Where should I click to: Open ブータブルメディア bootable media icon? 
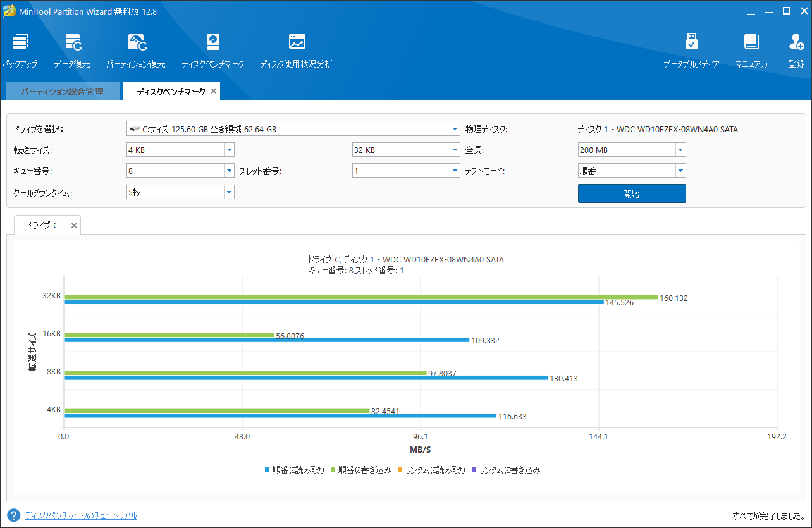click(x=691, y=42)
